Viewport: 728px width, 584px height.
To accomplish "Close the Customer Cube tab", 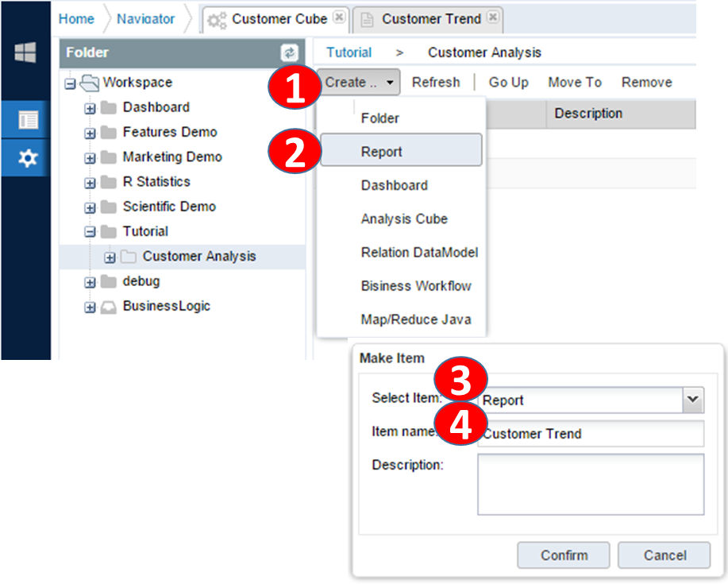I will tap(339, 17).
